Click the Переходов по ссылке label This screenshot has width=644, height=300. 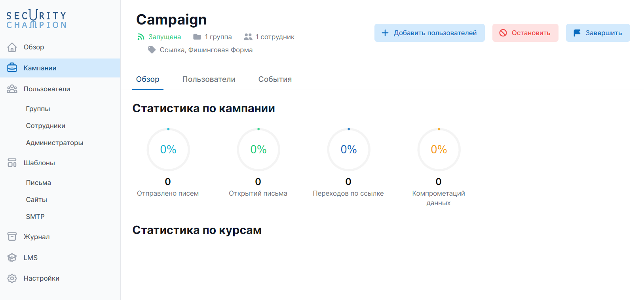[348, 193]
